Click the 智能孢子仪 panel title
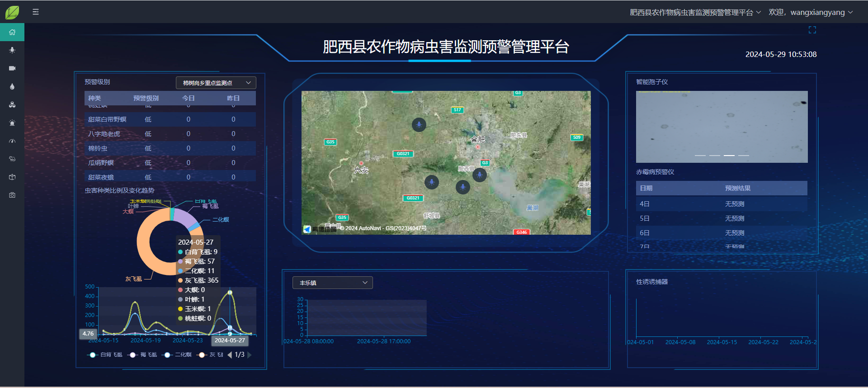Screen dimensions: 868x388 click(652, 82)
